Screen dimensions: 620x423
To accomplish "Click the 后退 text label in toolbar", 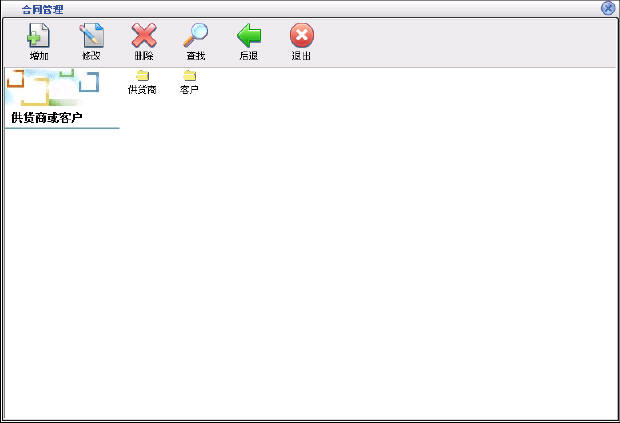I will pyautogui.click(x=248, y=56).
